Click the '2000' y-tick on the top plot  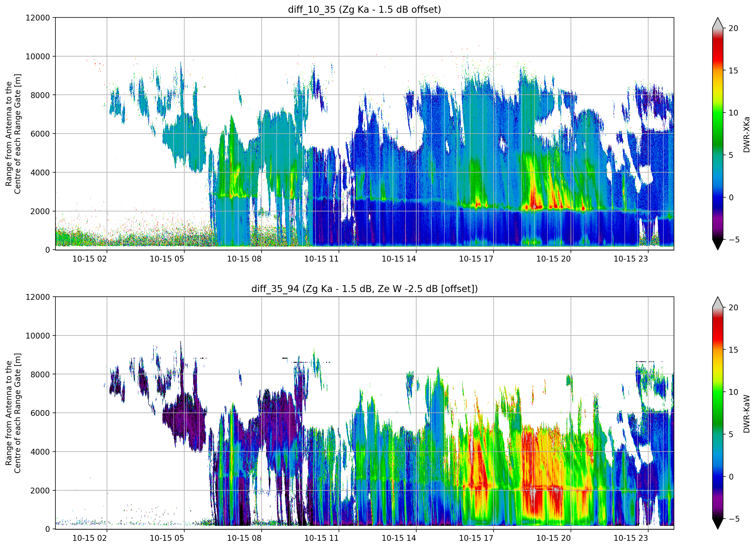coord(40,211)
